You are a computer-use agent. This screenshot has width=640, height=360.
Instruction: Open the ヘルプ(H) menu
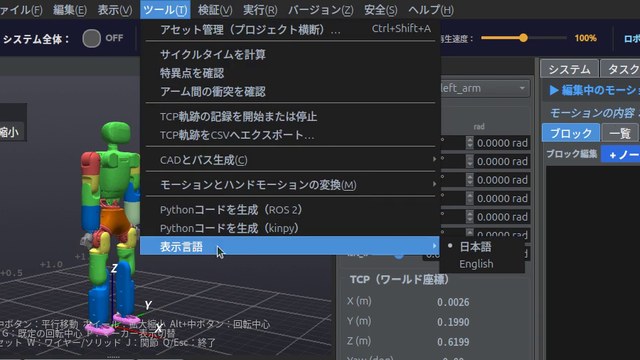431,10
